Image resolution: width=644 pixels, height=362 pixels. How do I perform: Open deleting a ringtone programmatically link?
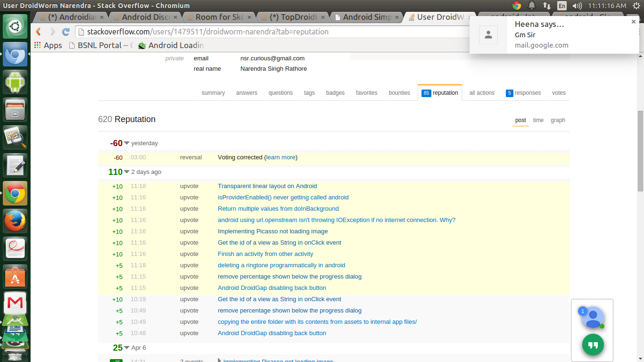281,265
